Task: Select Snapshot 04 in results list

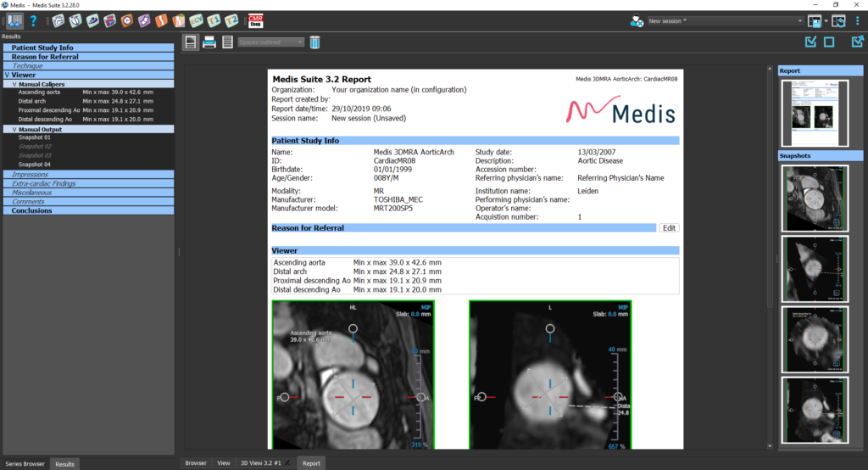Action: (35, 165)
